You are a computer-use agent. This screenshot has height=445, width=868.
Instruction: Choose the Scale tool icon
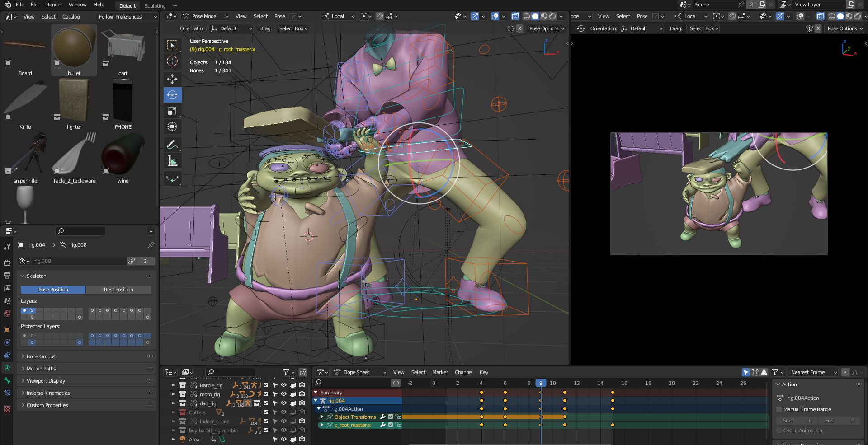click(x=172, y=111)
